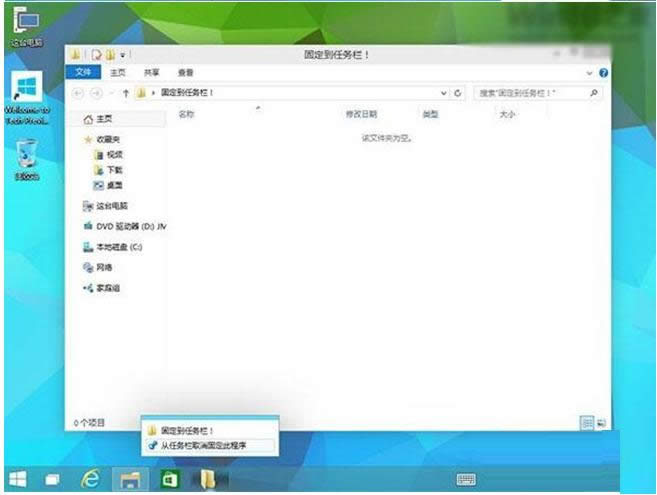Switch to large icons view icon
Screen dimensions: 657x495
602,423
